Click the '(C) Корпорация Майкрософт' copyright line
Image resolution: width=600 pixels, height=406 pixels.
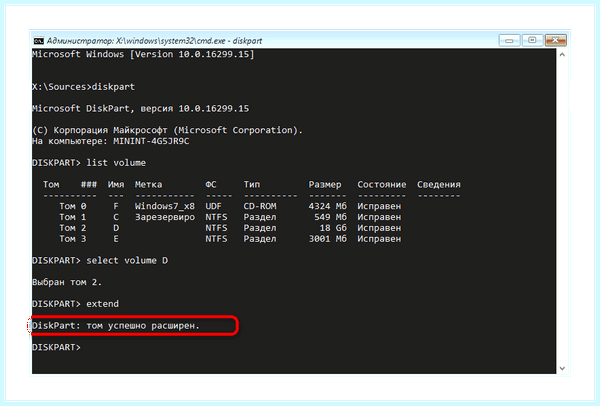pyautogui.click(x=168, y=130)
